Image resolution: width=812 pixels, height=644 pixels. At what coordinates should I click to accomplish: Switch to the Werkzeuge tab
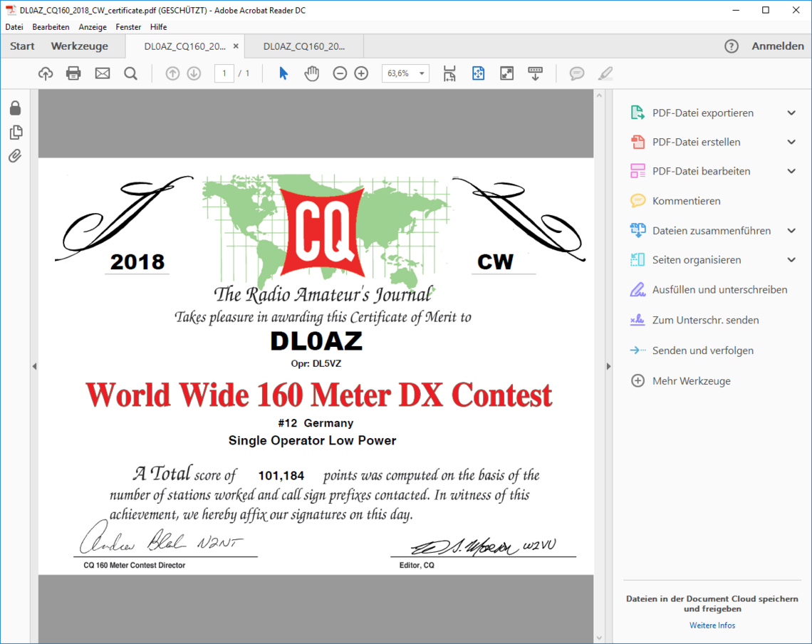pyautogui.click(x=80, y=46)
